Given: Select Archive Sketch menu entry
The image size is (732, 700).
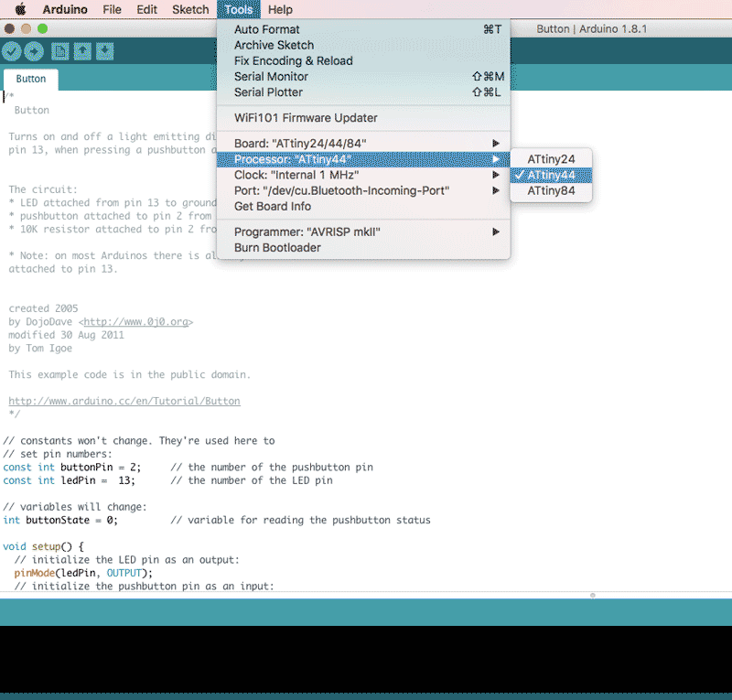Looking at the screenshot, I should pyautogui.click(x=363, y=46).
